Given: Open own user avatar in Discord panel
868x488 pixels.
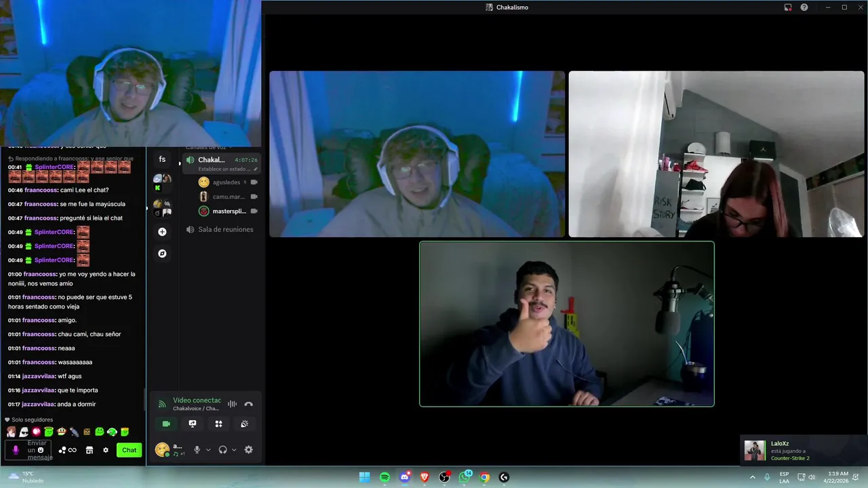Looking at the screenshot, I should coord(161,449).
